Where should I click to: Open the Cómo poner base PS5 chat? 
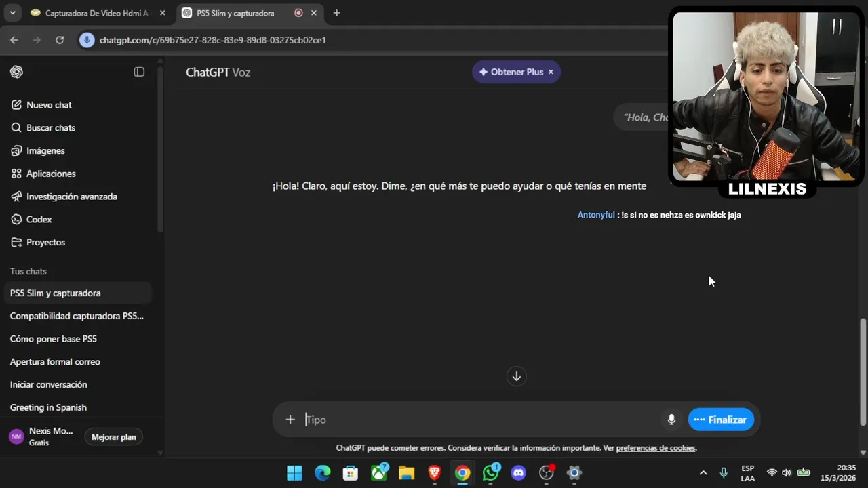[78, 339]
